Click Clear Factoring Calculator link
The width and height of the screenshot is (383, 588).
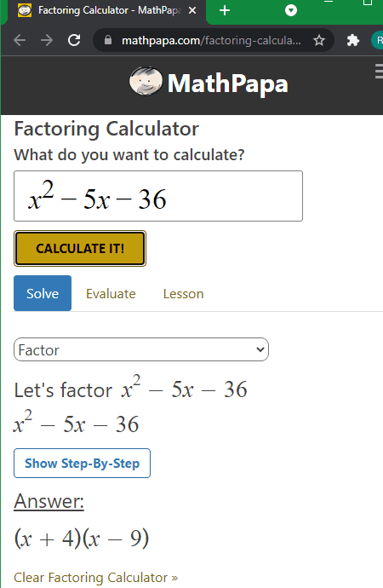click(96, 578)
